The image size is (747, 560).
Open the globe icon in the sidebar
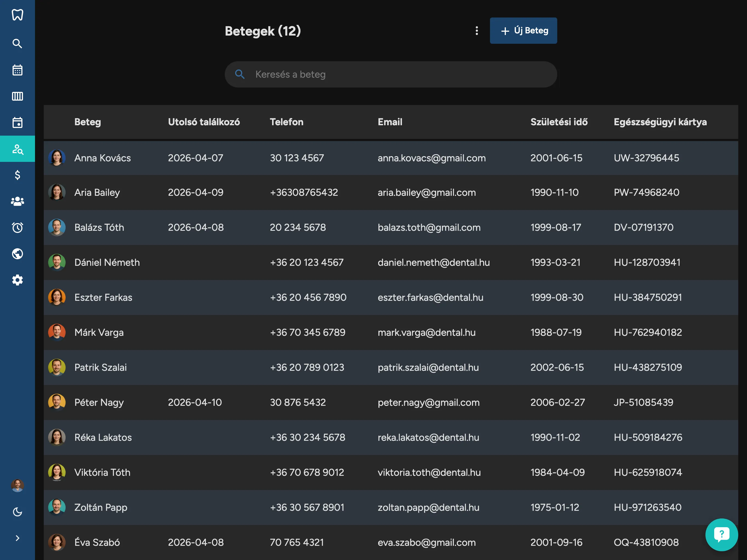tap(17, 254)
